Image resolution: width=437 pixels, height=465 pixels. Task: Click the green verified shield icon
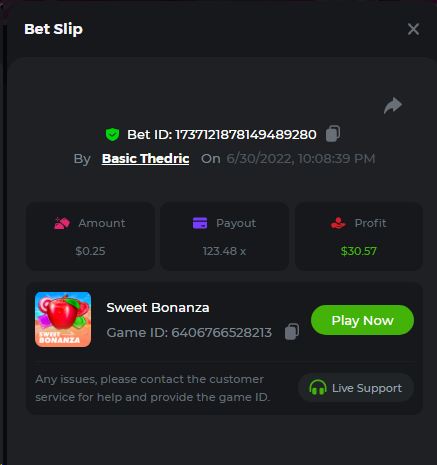point(113,135)
